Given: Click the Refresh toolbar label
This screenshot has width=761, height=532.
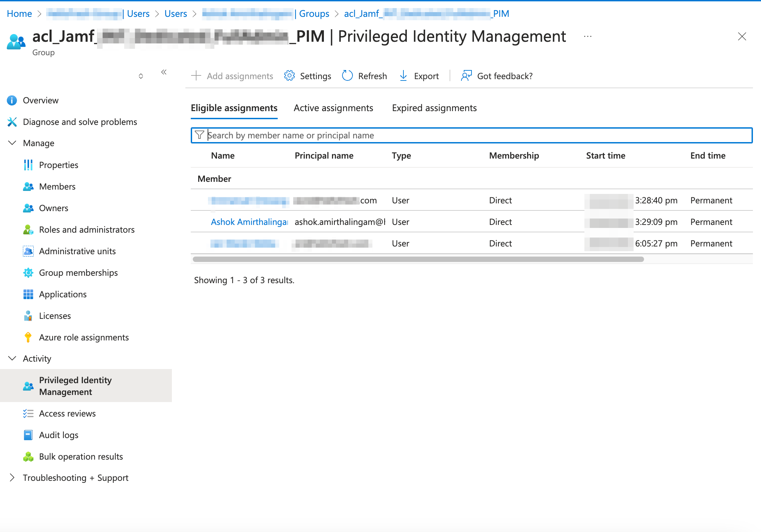Looking at the screenshot, I should pyautogui.click(x=372, y=76).
